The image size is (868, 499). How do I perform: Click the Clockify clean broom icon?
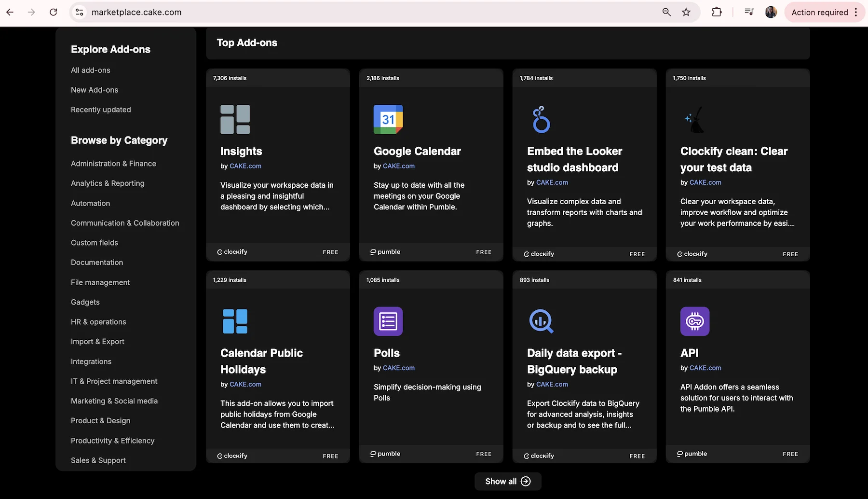click(694, 119)
